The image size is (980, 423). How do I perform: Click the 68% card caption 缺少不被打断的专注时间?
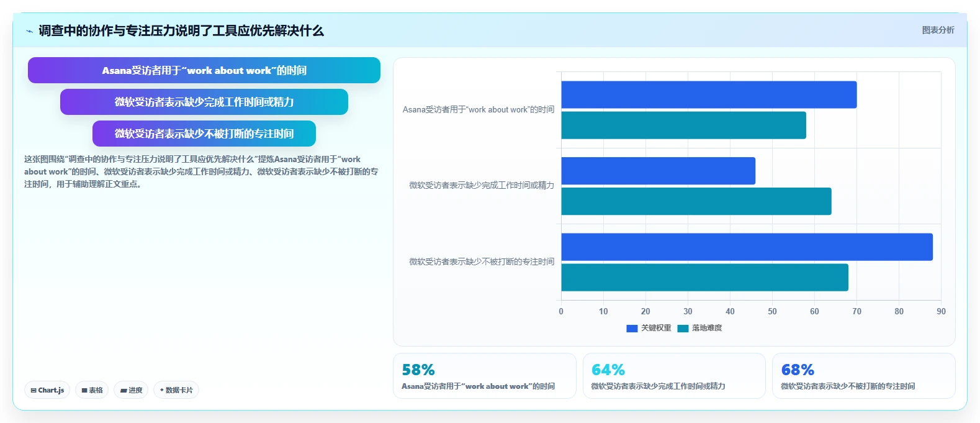(x=848, y=386)
